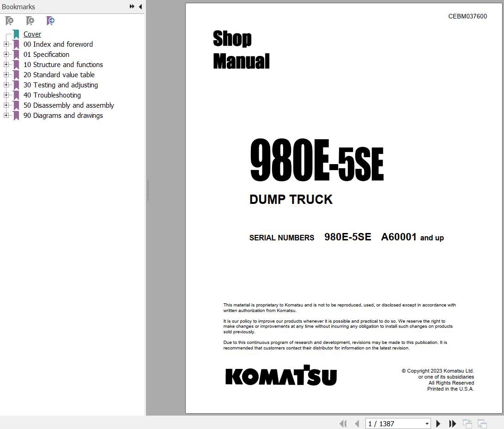Select the 00 Index and foreword bookmark
The height and width of the screenshot is (429, 504).
(x=58, y=44)
